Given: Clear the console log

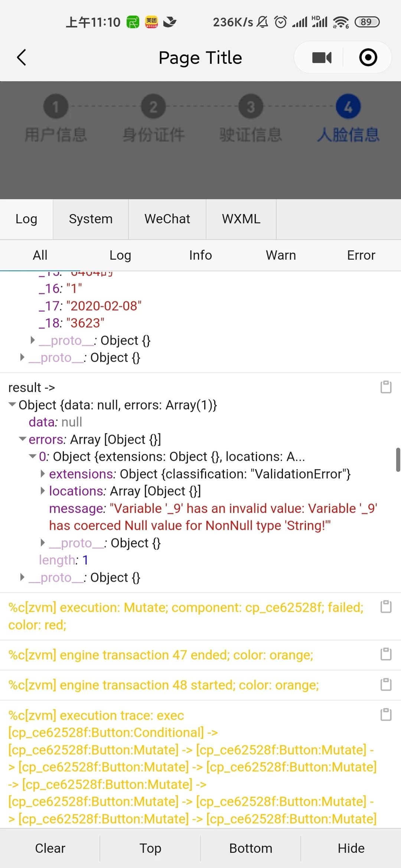Looking at the screenshot, I should pyautogui.click(x=50, y=848).
